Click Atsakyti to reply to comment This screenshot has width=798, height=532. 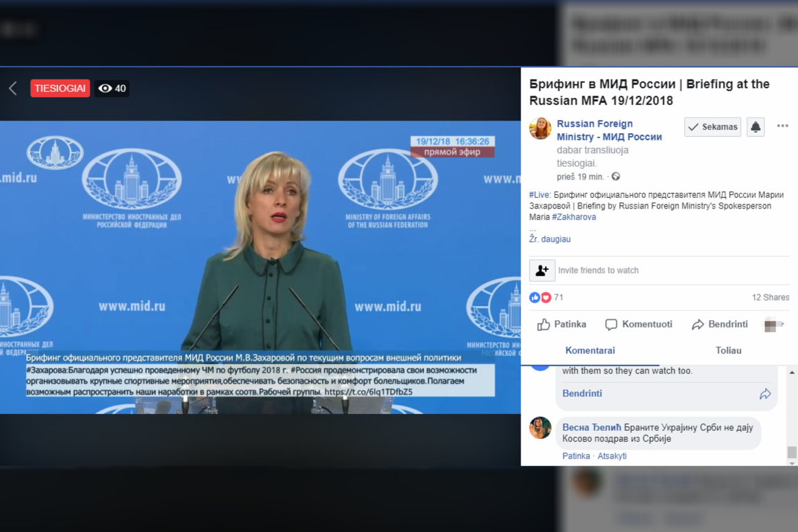pyautogui.click(x=612, y=456)
